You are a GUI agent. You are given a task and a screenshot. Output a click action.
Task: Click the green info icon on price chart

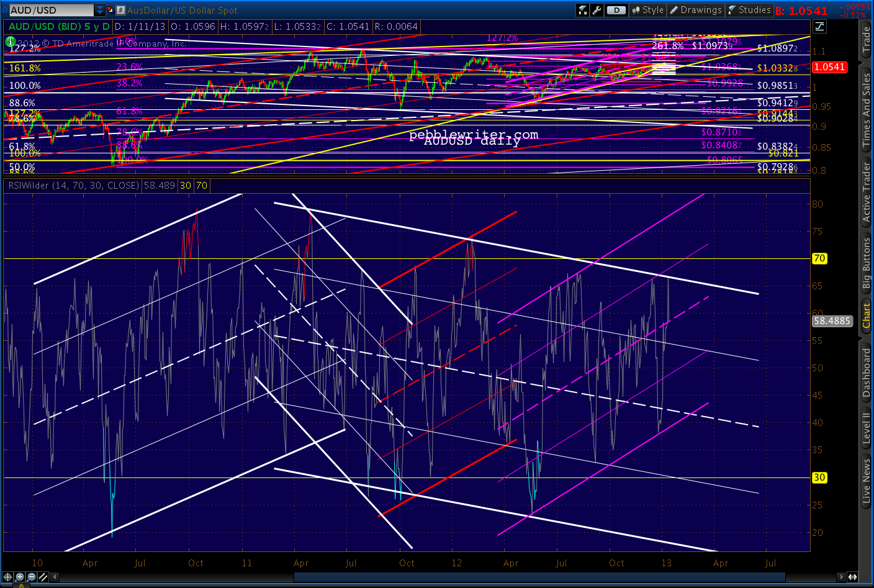point(11,42)
